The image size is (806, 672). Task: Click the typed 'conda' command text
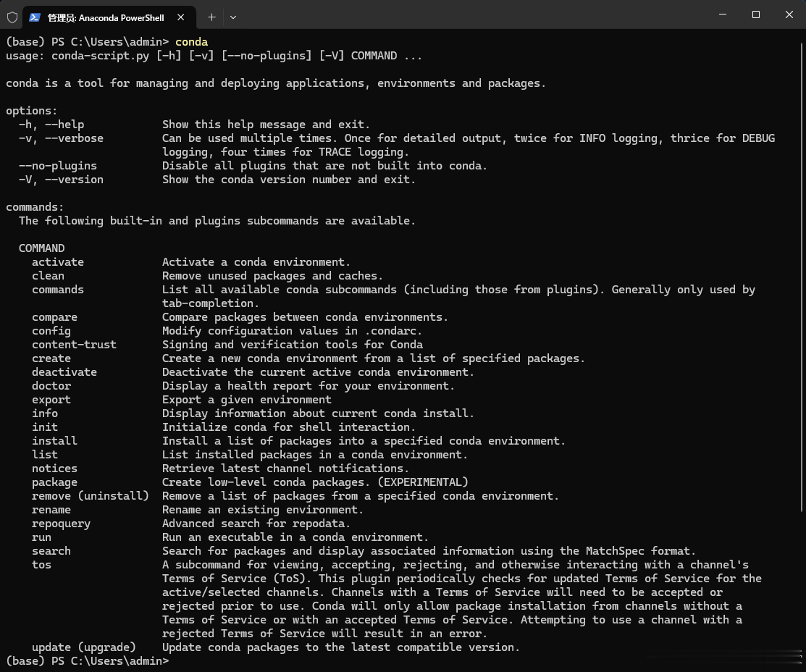[192, 42]
